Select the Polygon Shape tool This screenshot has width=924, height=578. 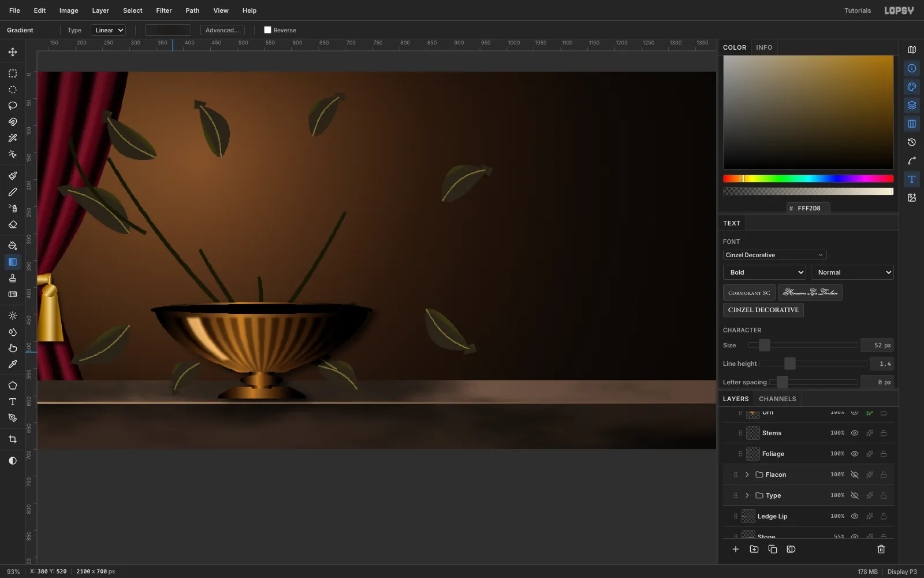13,386
